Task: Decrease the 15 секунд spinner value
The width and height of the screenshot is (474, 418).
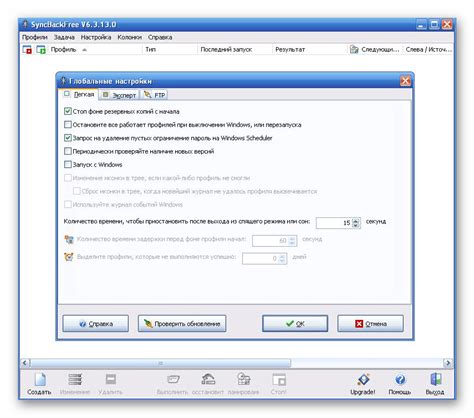Action: tap(356, 225)
